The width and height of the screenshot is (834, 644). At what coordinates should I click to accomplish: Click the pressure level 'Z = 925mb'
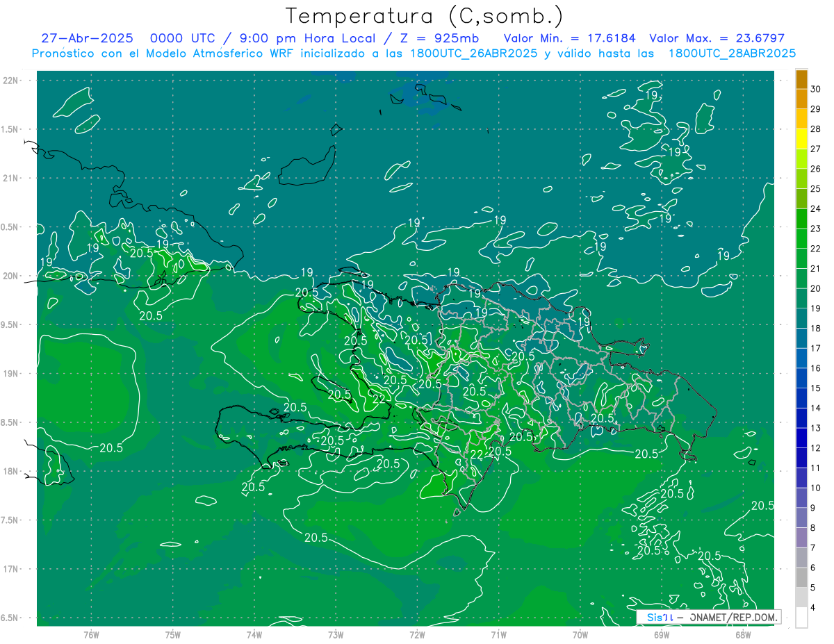click(439, 39)
